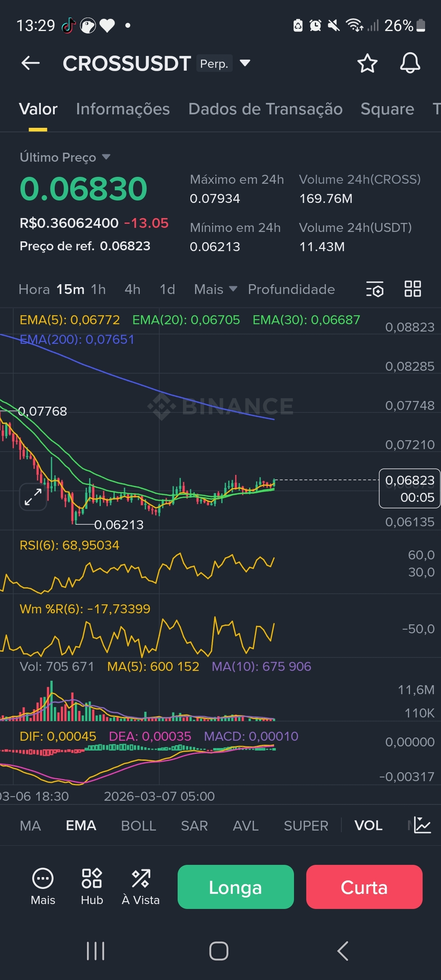441x980 pixels.
Task: Switch to À Vista spot trading
Action: [x=141, y=887]
